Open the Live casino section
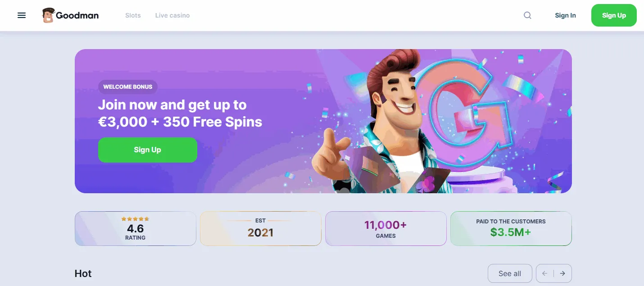The height and width of the screenshot is (286, 644). (x=172, y=15)
